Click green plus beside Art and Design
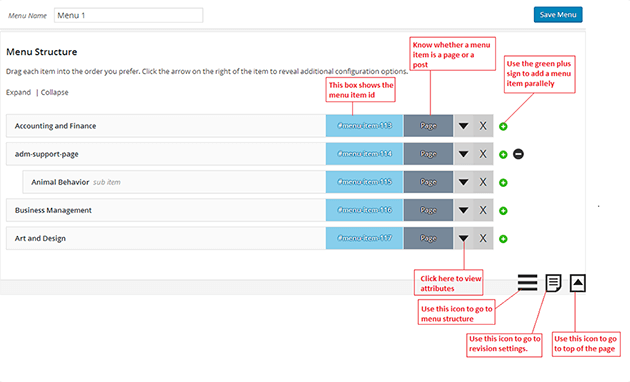 [503, 239]
